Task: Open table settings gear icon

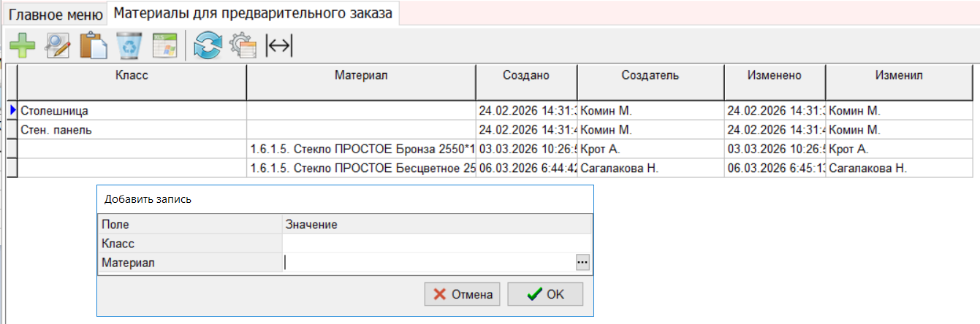Action: (x=243, y=46)
